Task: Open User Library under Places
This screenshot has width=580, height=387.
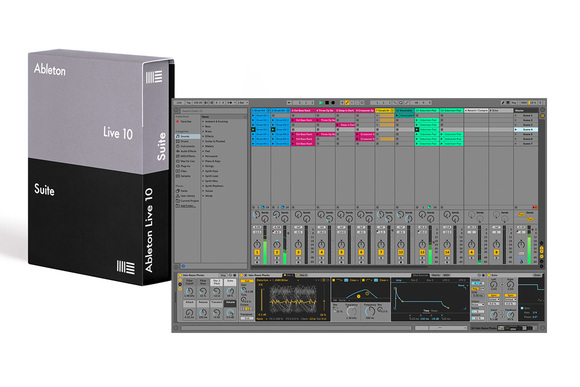Action: coord(188,196)
